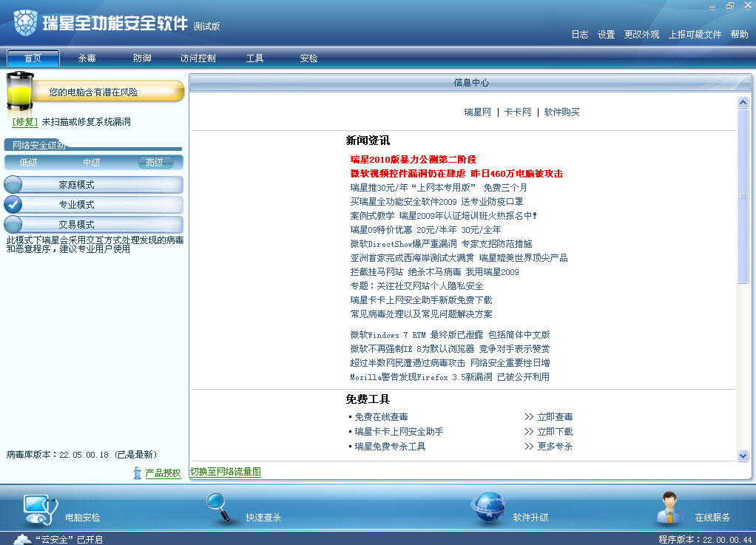Image resolution: width=756 pixels, height=545 pixels.
Task: Open the online service person icon
Action: coord(669,508)
